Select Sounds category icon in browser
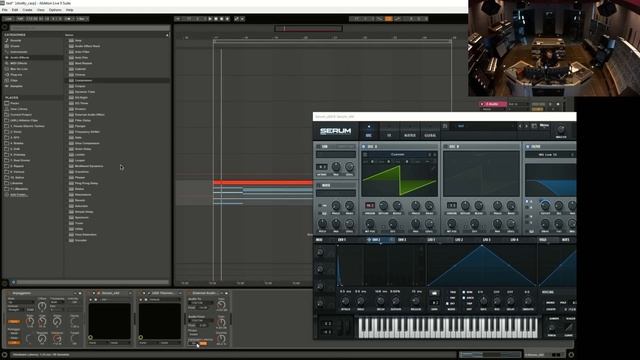The image size is (640, 360). tap(7, 40)
